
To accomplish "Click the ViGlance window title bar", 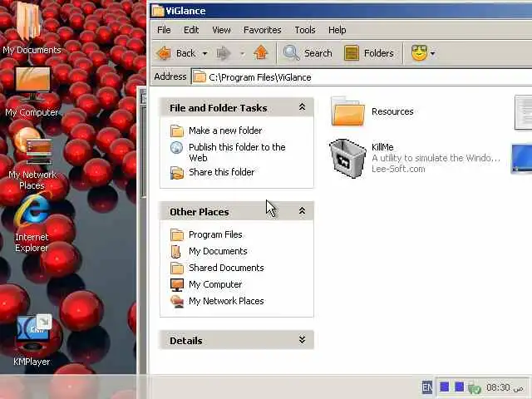I will (x=341, y=11).
